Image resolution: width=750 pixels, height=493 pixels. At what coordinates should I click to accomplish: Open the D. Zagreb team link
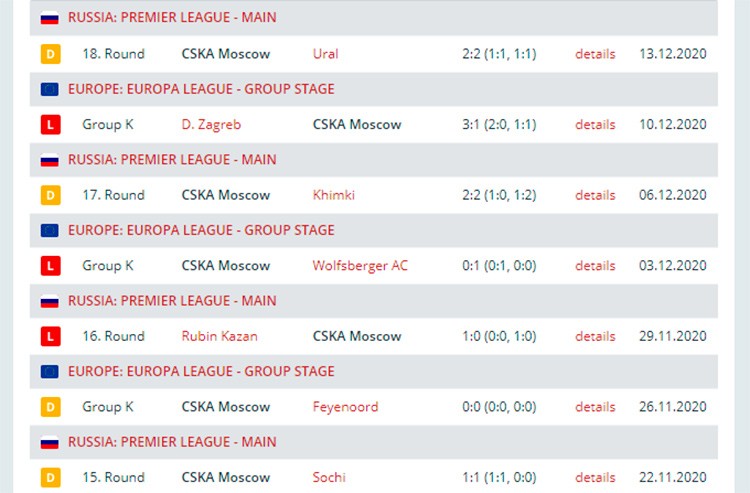(211, 124)
